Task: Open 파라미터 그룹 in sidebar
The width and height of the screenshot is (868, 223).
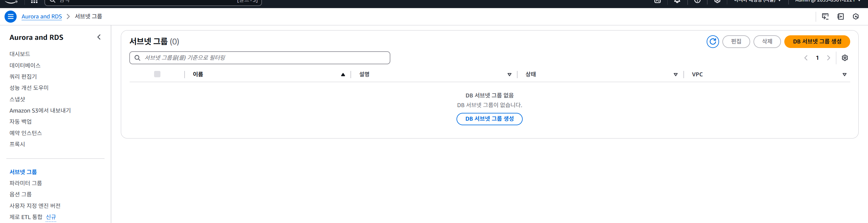Action: pos(26,183)
